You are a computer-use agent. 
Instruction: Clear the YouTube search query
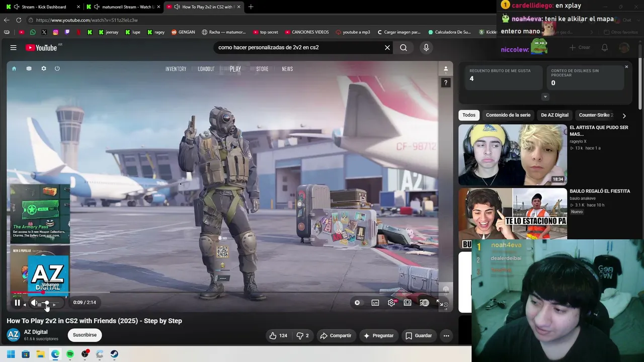pyautogui.click(x=387, y=48)
